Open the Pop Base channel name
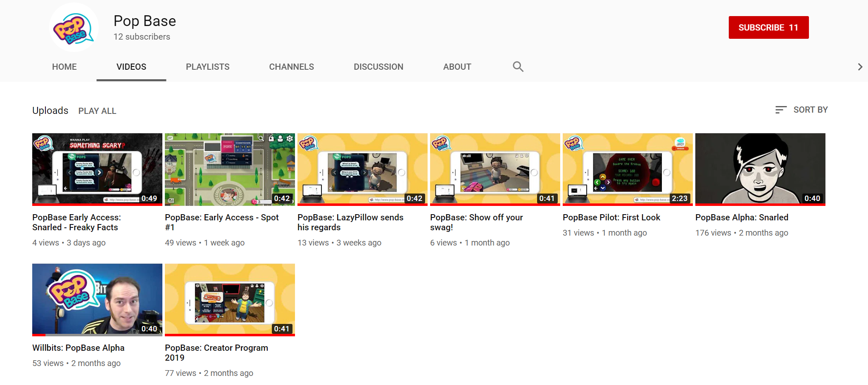The width and height of the screenshot is (868, 385). (145, 21)
